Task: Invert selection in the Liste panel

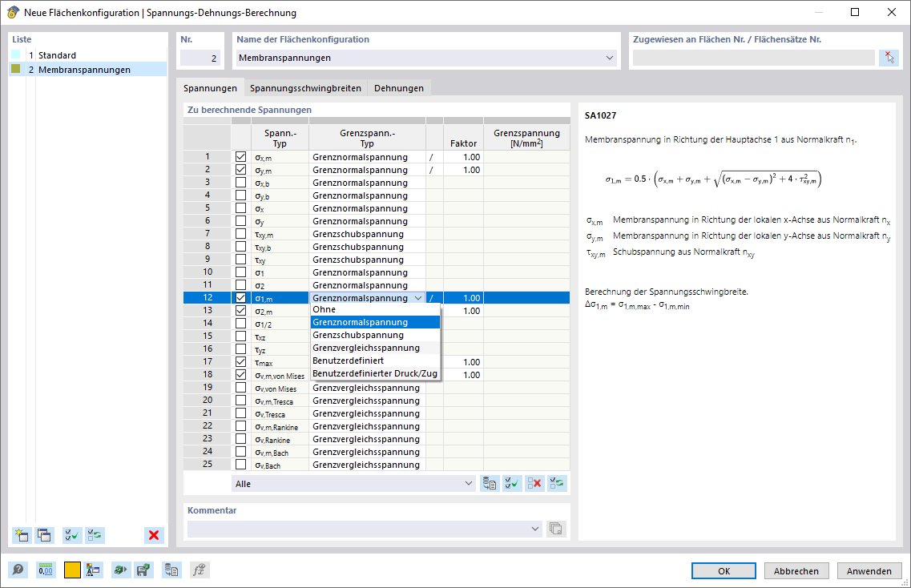Action: [95, 535]
